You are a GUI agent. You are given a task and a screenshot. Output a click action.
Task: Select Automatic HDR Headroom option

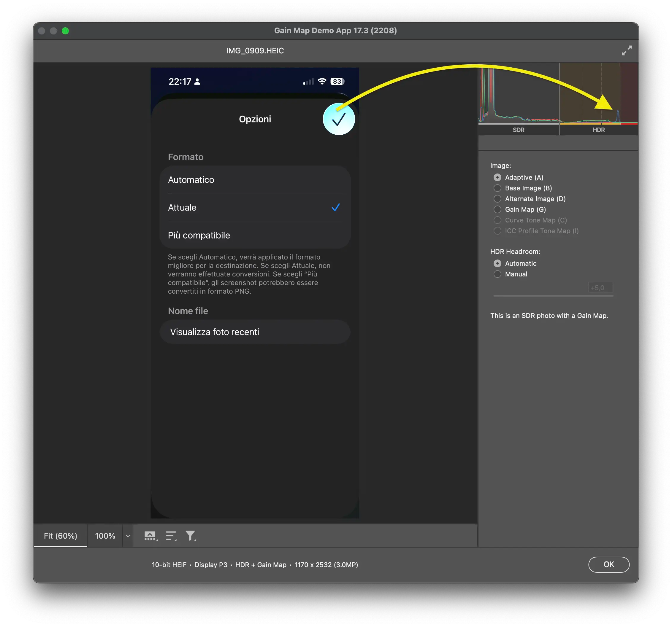click(497, 263)
